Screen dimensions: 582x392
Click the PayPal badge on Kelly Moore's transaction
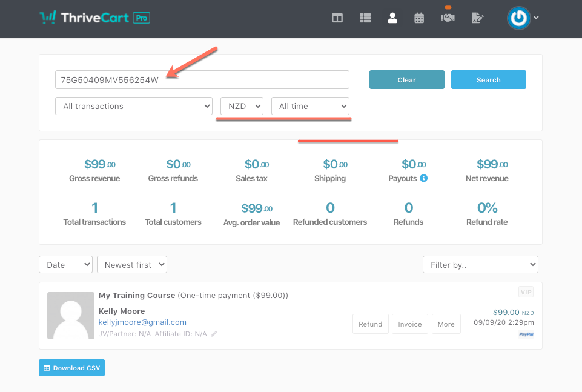[x=526, y=334]
